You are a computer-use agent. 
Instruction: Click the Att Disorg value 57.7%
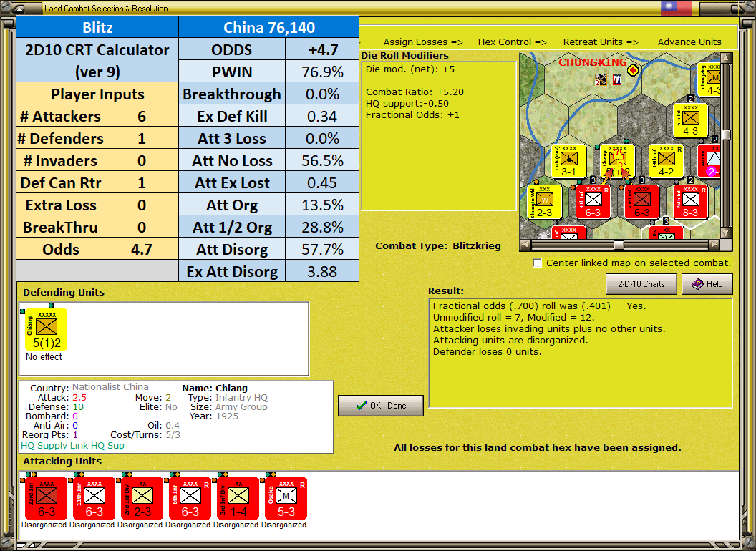pos(322,249)
